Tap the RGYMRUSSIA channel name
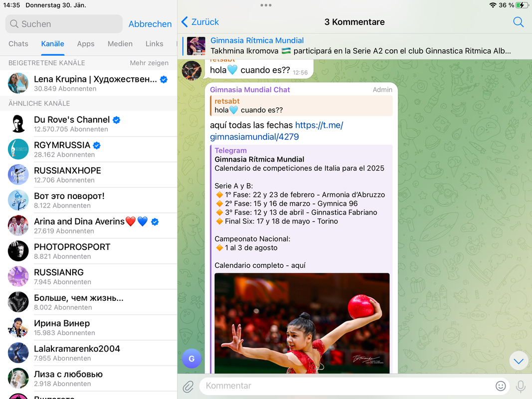This screenshot has width=532, height=399. pyautogui.click(x=62, y=145)
